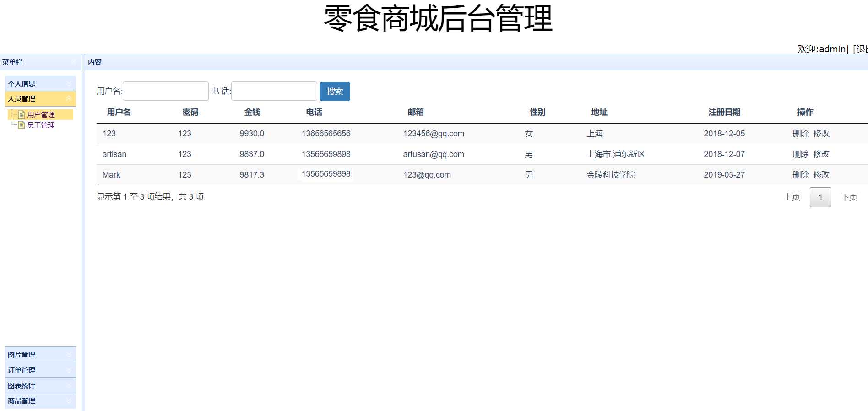The height and width of the screenshot is (411, 868).
Task: Expand the 商品管理 accordion arrow
Action: tap(69, 400)
